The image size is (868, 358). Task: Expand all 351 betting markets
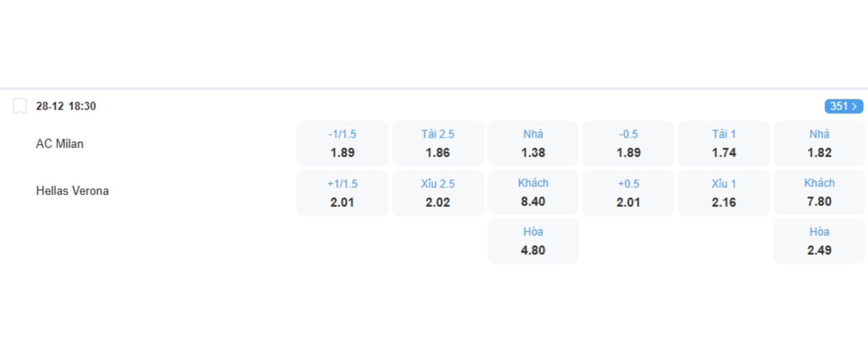click(x=843, y=106)
